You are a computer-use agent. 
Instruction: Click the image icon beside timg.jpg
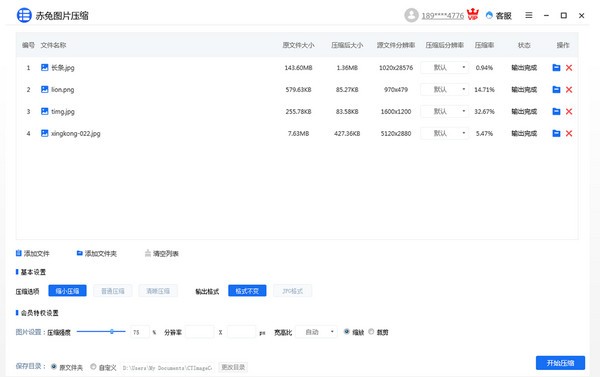[x=44, y=111]
